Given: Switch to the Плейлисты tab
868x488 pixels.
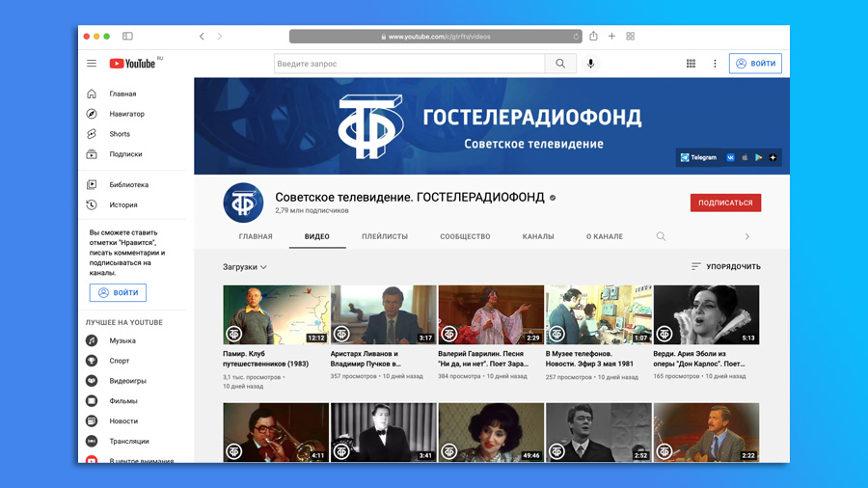Looking at the screenshot, I should 385,236.
